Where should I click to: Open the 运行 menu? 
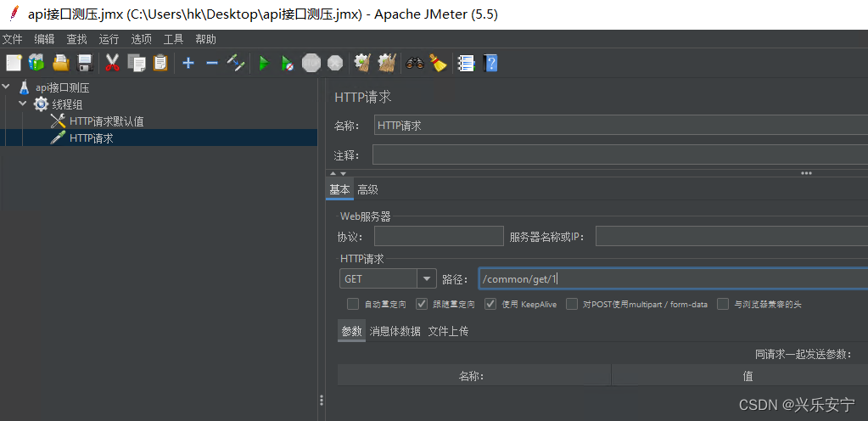click(x=109, y=39)
